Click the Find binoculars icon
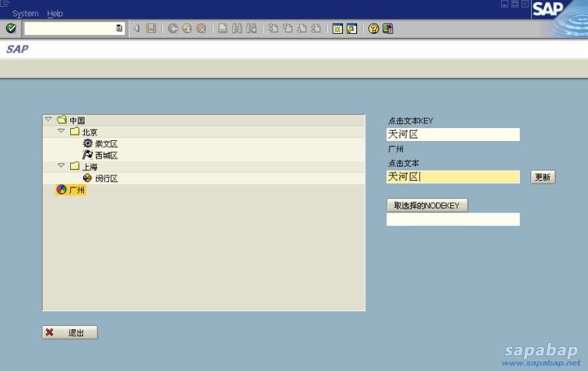 pyautogui.click(x=237, y=28)
